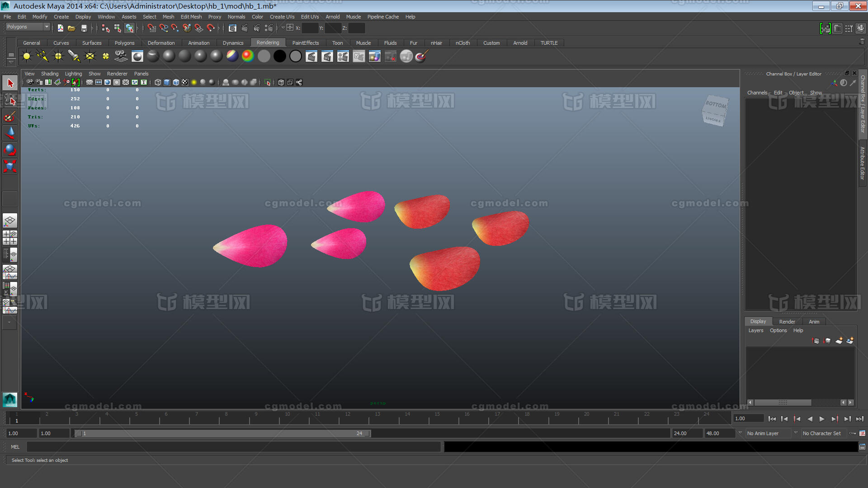This screenshot has height=488, width=868.
Task: Switch to the PaintEffects shelf tab
Action: [305, 43]
